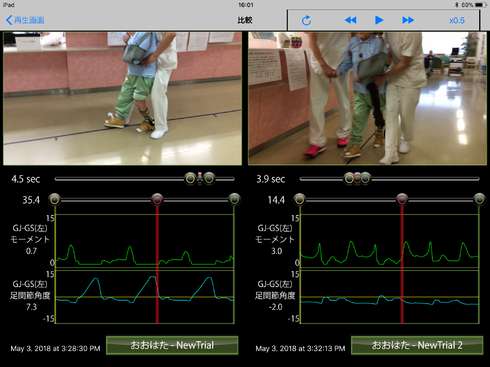490x367 pixels.
Task: Click the 14.4 value
Action: tap(276, 200)
